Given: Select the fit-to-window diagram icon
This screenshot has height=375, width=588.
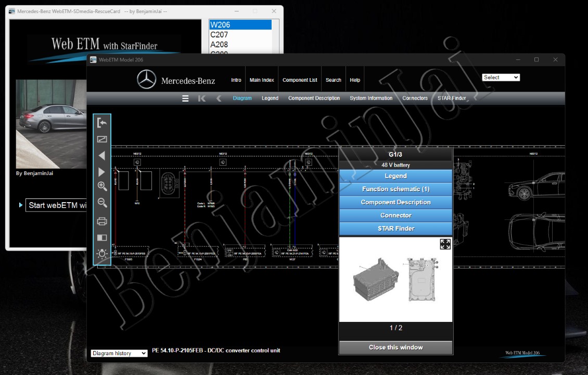Looking at the screenshot, I should tap(102, 139).
